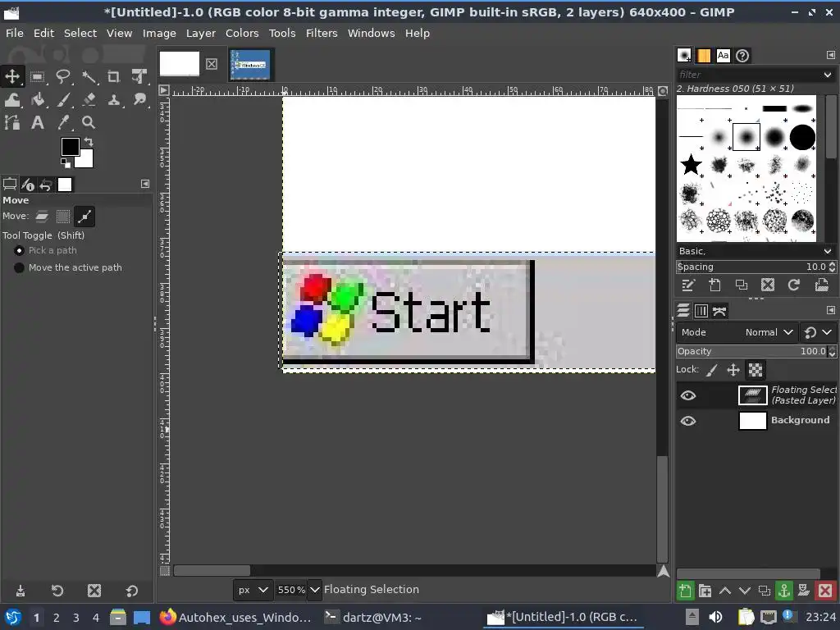Delete the layer with the red X button
Screen dimensions: 840x630
825,591
